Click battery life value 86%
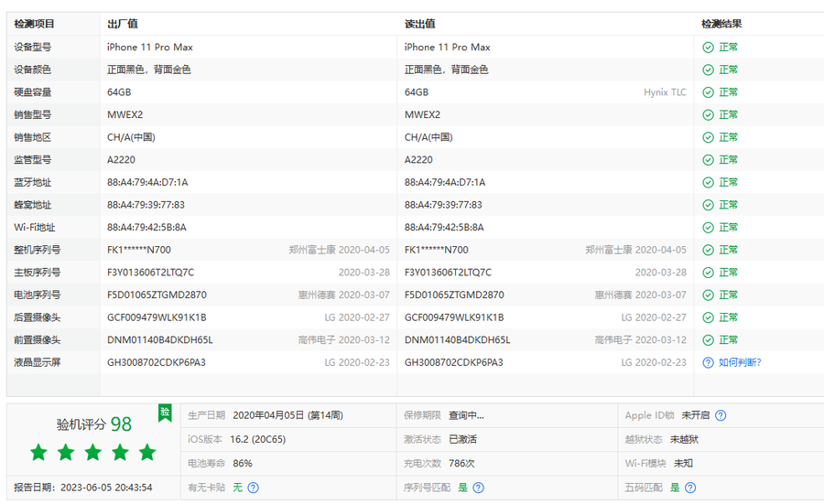 coord(243,464)
